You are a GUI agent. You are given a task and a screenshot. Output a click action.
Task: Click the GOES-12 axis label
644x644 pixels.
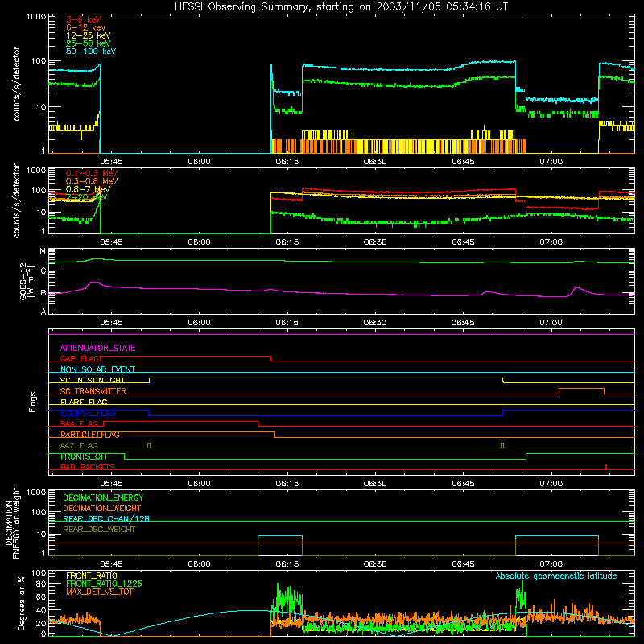[27, 281]
